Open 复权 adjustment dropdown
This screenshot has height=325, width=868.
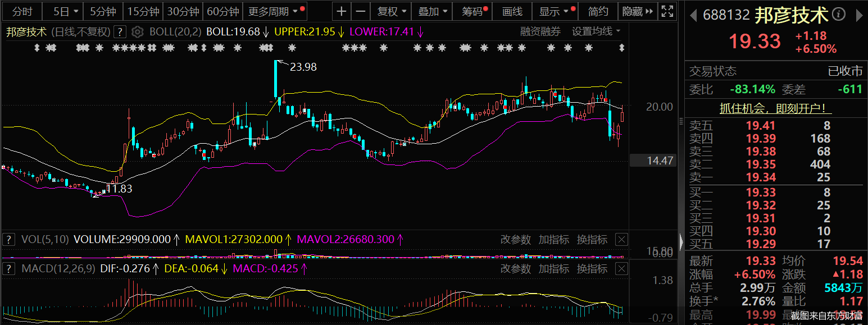[390, 11]
